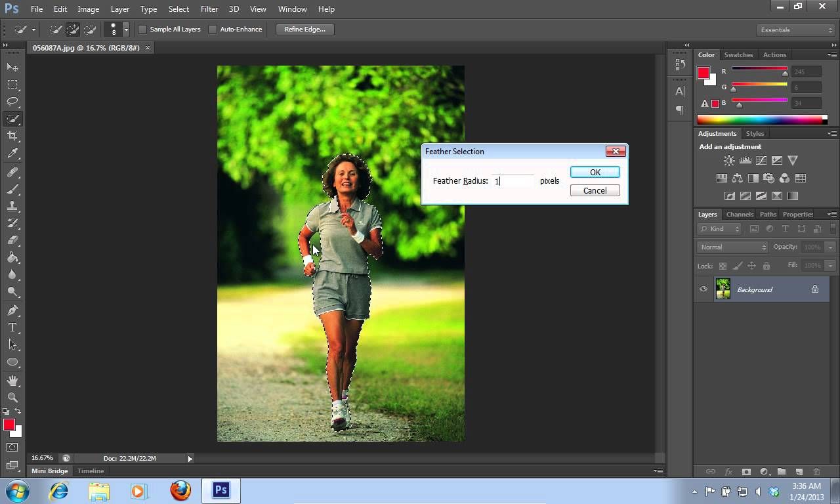
Task: Click the Feather Radius input field
Action: (x=514, y=181)
